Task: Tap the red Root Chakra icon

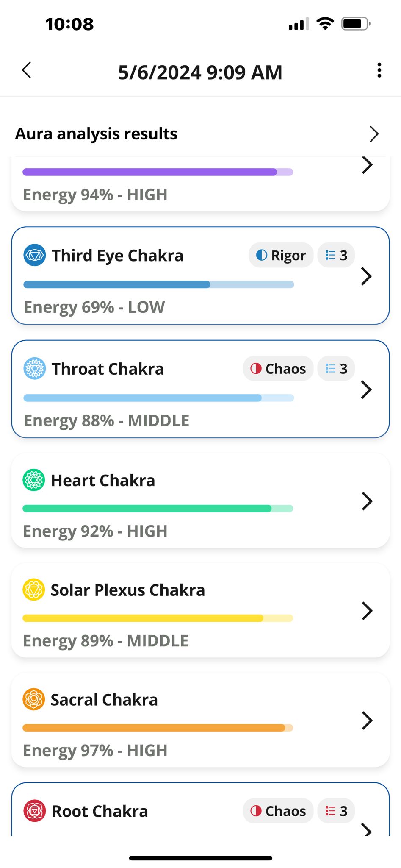Action: [35, 811]
